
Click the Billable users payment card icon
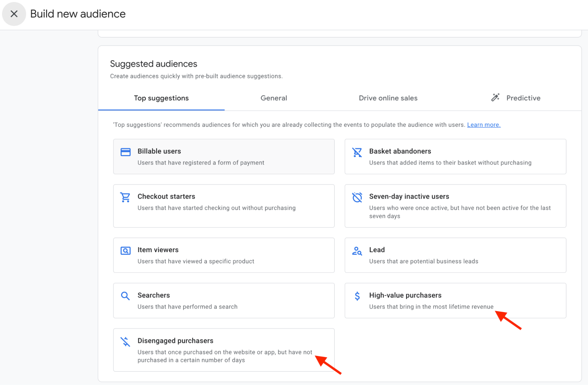click(x=125, y=152)
